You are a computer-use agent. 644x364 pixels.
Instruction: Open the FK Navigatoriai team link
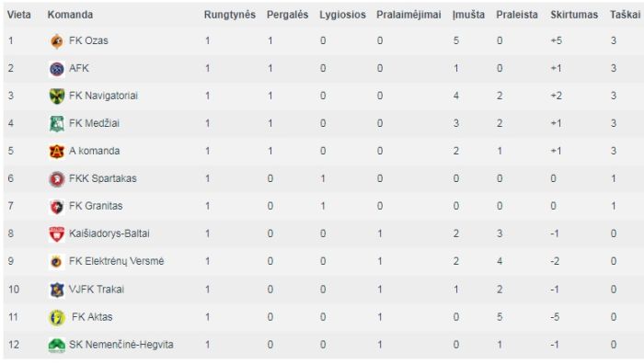[103, 96]
